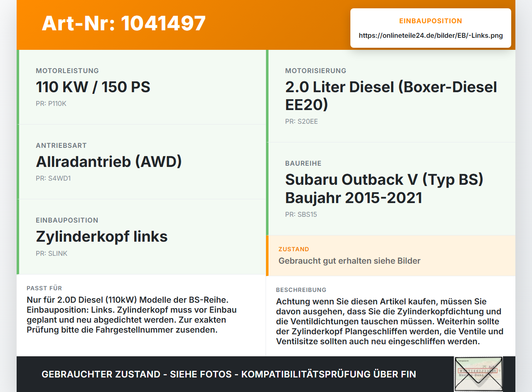Click the 'Allradantrieb (AWD)' value

coord(109,162)
